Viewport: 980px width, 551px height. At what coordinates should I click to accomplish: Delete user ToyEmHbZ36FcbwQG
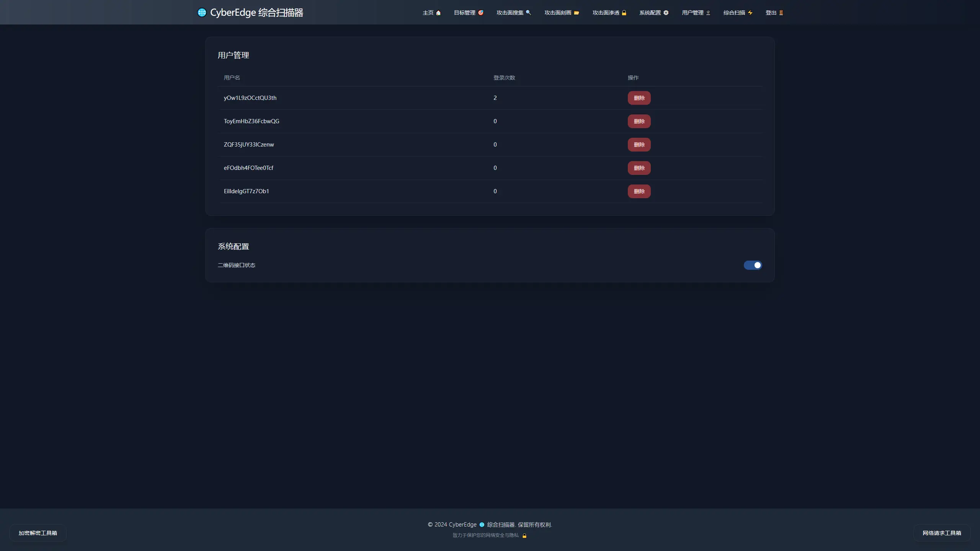639,121
